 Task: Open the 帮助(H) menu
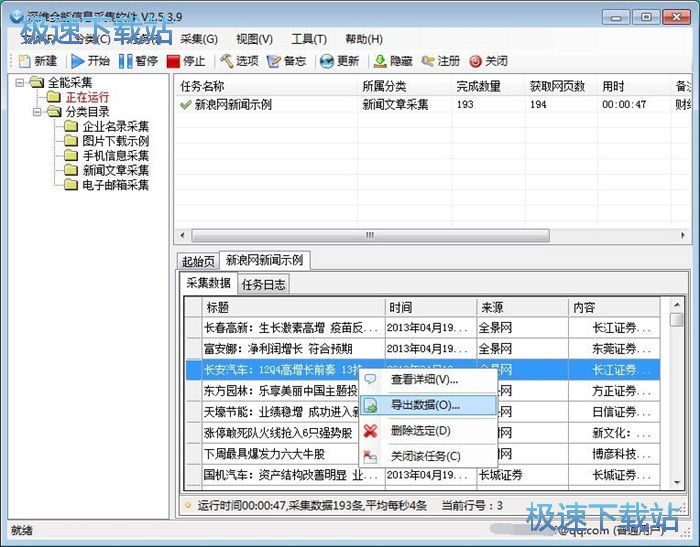(364, 39)
